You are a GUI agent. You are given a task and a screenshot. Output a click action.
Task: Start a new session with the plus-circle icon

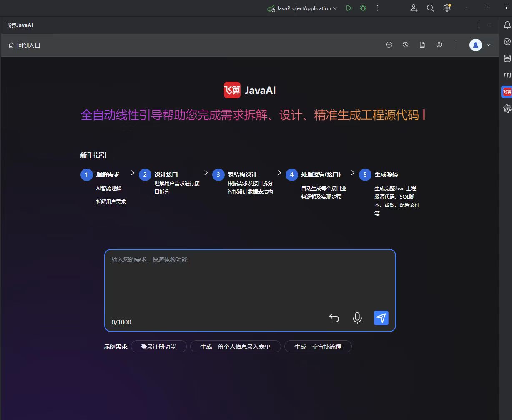[389, 45]
